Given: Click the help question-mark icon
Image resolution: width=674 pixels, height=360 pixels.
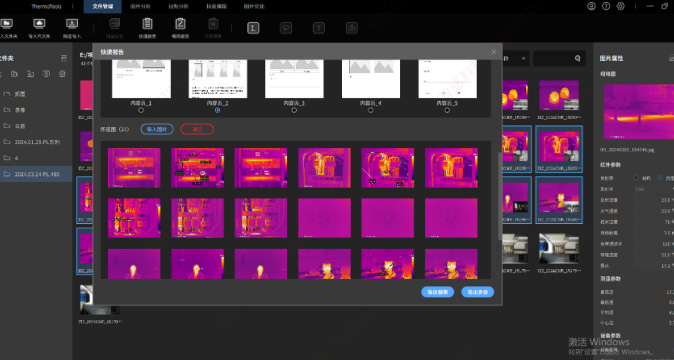Looking at the screenshot, I should [x=606, y=6].
